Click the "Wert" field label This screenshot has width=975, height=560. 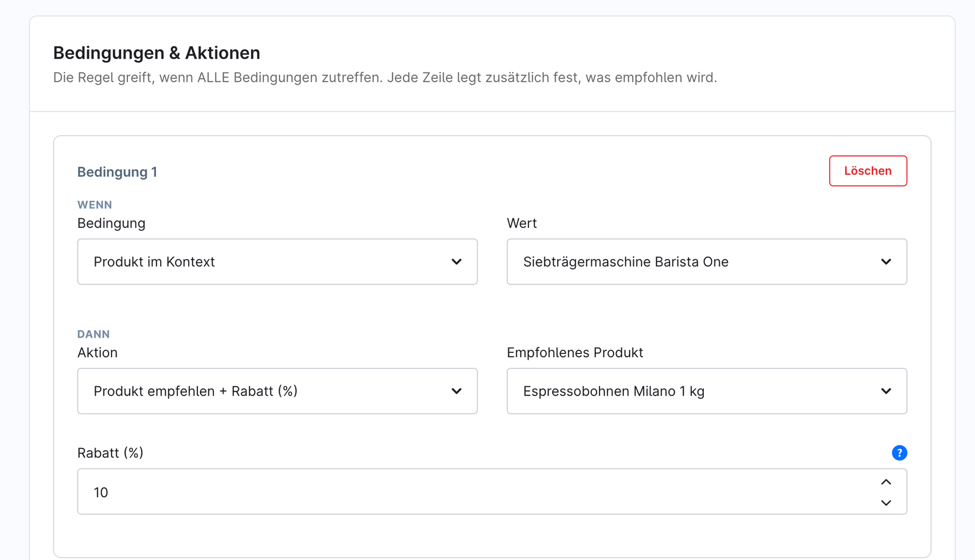point(522,223)
